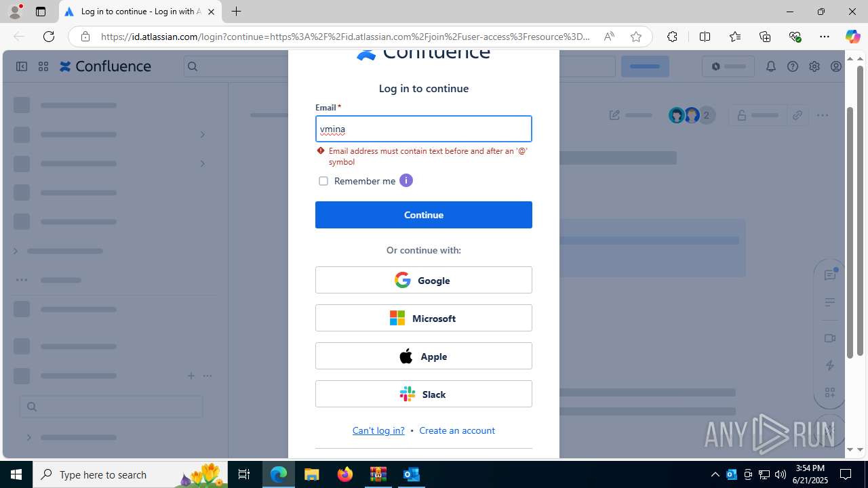Check the Remember me checkbox
This screenshot has width=868, height=488.
point(323,181)
